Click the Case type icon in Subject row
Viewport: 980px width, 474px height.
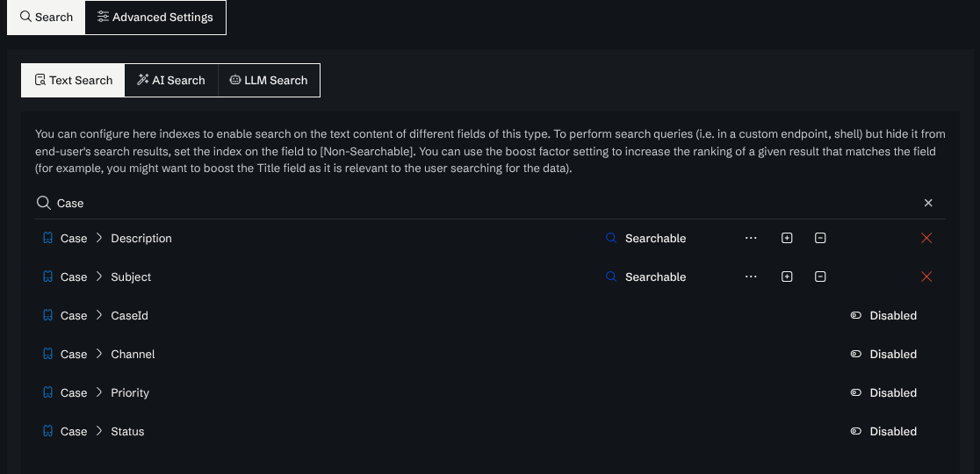[x=47, y=276]
